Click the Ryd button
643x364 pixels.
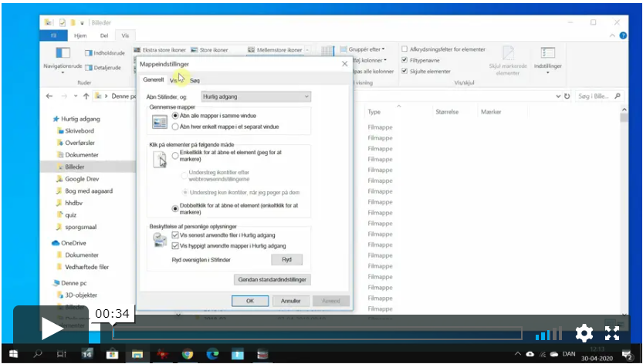coord(286,260)
